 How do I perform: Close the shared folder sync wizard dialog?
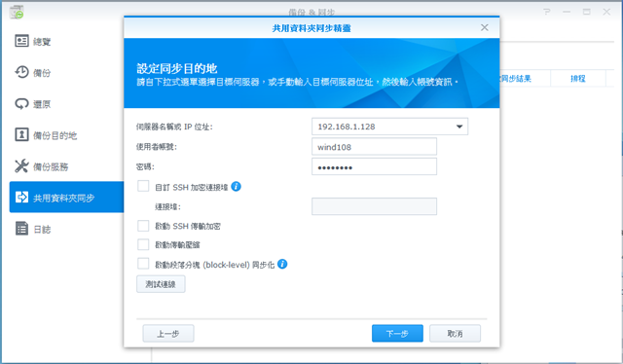click(485, 27)
